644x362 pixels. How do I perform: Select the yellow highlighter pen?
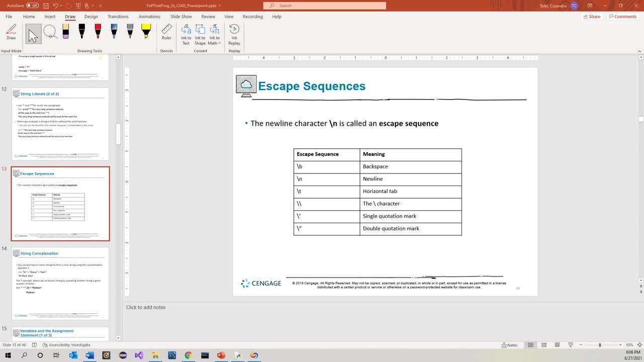146,32
